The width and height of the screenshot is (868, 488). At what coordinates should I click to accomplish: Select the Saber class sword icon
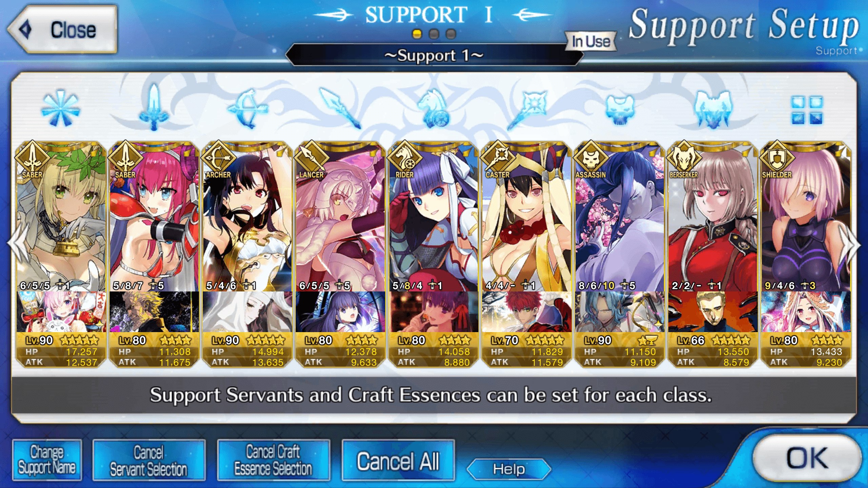click(x=154, y=108)
